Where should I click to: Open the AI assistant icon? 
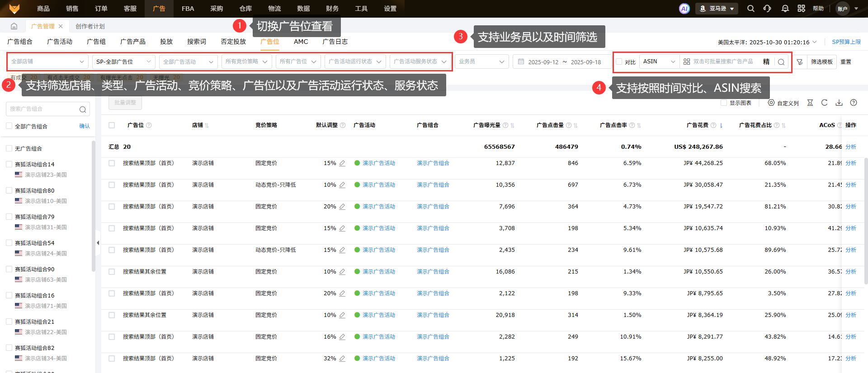pyautogui.click(x=684, y=9)
